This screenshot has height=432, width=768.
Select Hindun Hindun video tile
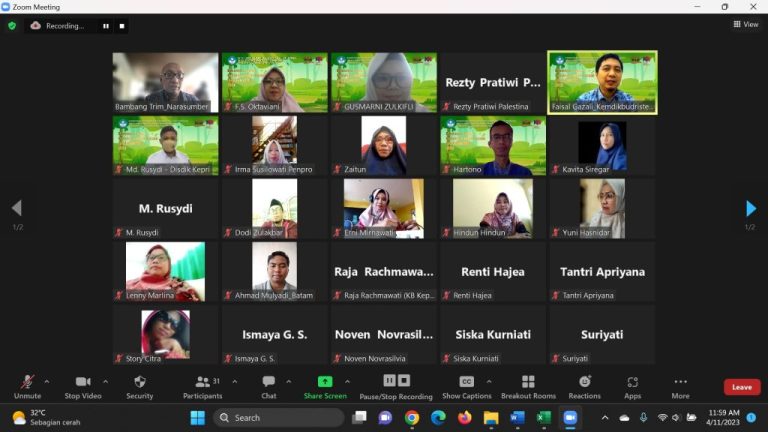493,209
